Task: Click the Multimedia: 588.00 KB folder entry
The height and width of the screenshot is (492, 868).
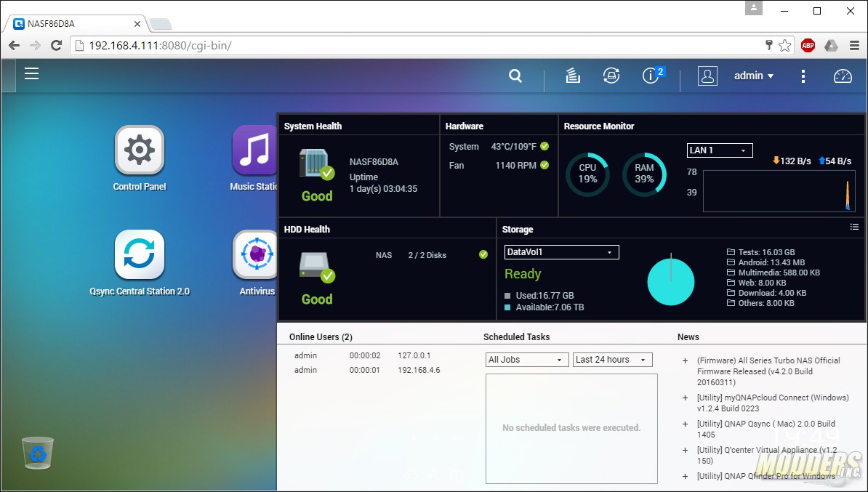Action: click(773, 273)
